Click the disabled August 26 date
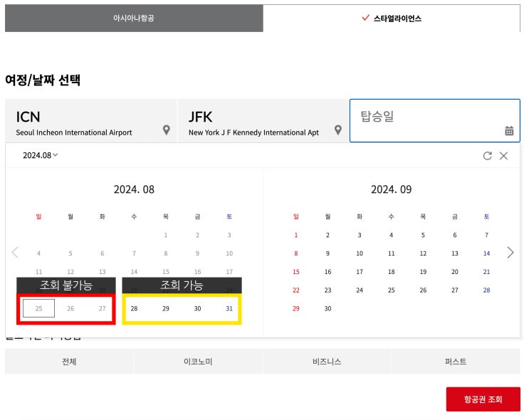529x420 pixels. pos(70,308)
